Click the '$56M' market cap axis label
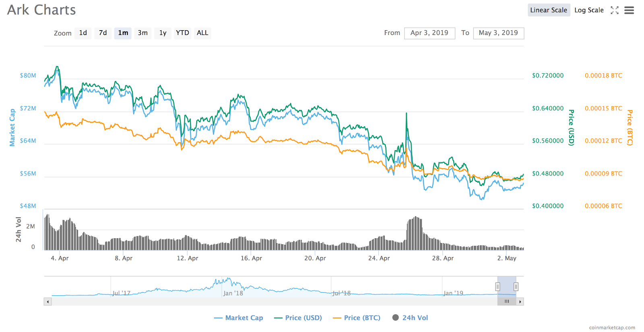The image size is (644, 332). (28, 174)
